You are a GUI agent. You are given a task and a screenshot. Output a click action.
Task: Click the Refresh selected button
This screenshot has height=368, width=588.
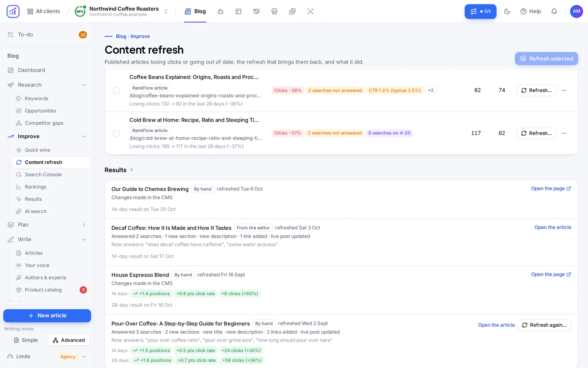pos(546,59)
